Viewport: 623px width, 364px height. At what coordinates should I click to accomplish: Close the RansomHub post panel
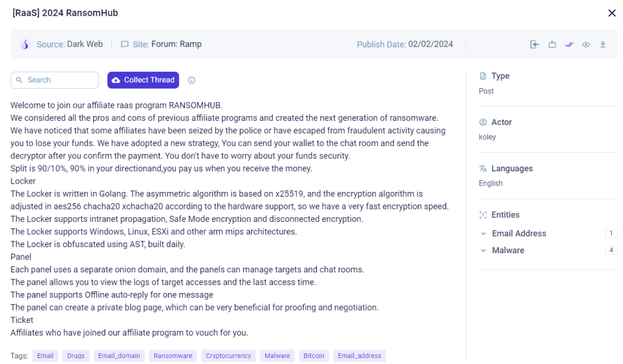click(612, 13)
